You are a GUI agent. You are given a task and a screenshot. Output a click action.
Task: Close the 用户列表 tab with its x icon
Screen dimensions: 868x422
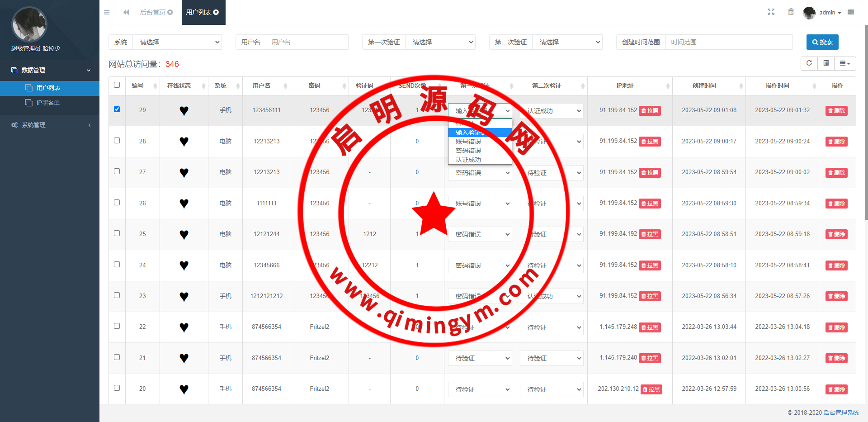click(216, 12)
